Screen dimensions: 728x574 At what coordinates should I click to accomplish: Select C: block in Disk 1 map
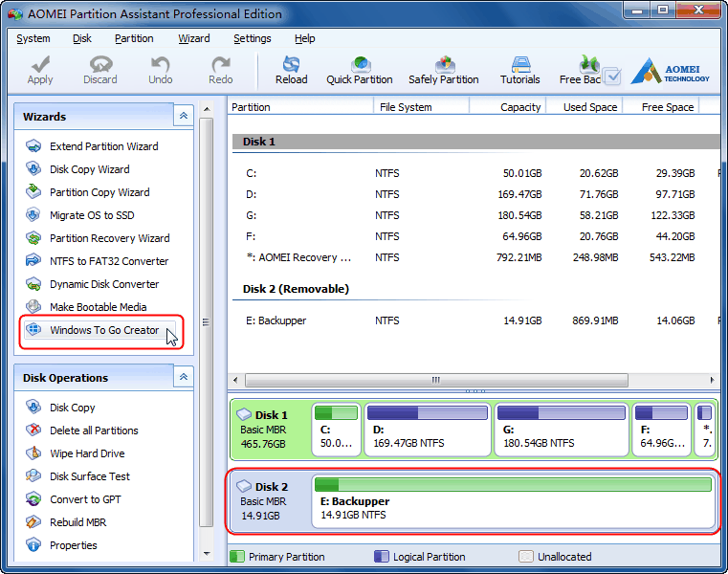(336, 430)
